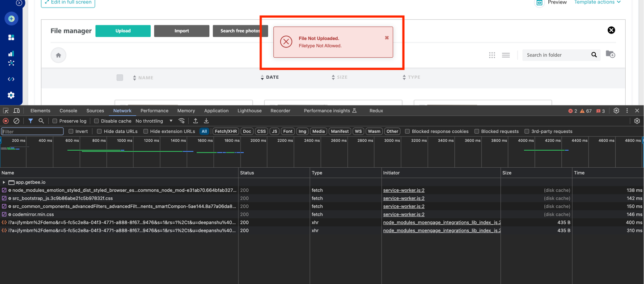644x284 pixels.
Task: Click the Import button
Action: click(x=182, y=31)
